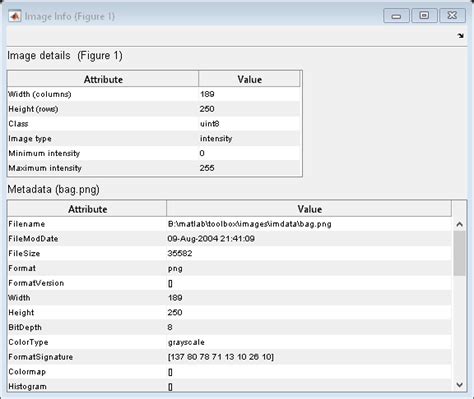The image size is (474, 399).
Task: Click Value header in Metadata table
Action: [x=309, y=209]
